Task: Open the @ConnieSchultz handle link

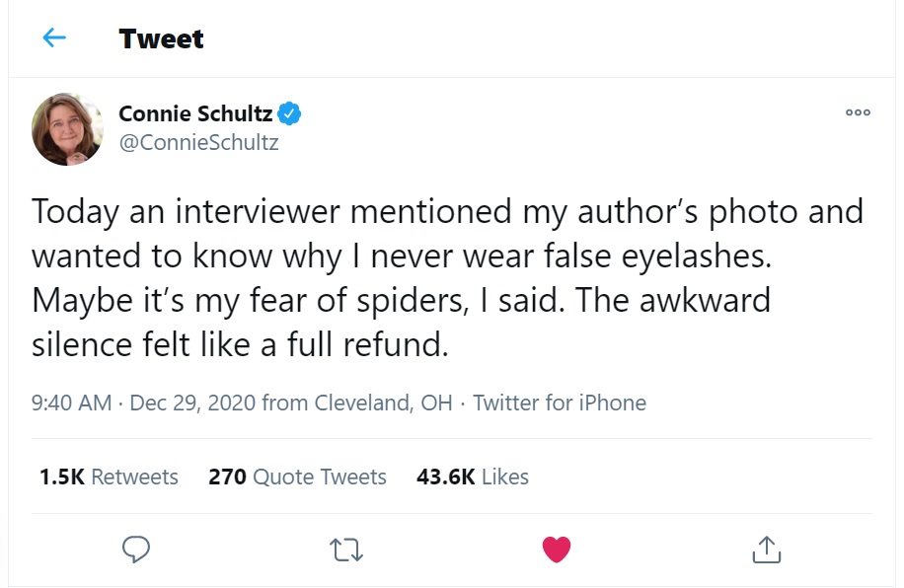Action: click(198, 143)
